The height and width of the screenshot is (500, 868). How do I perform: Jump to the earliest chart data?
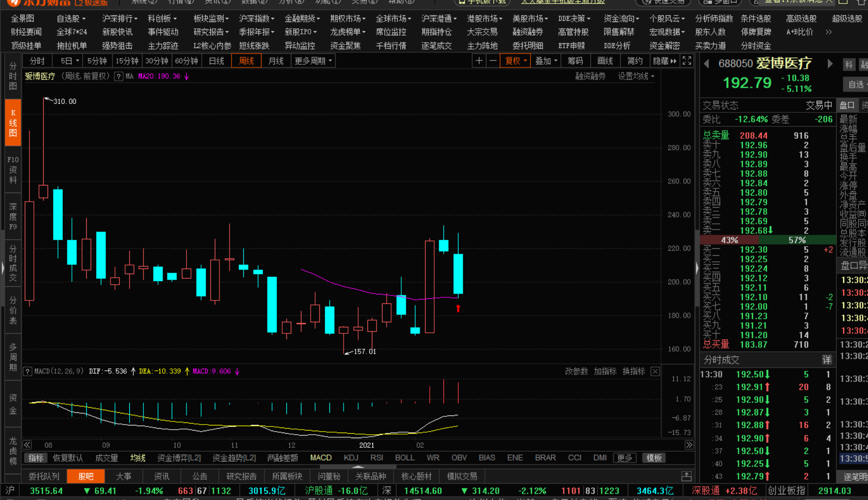tap(27, 445)
